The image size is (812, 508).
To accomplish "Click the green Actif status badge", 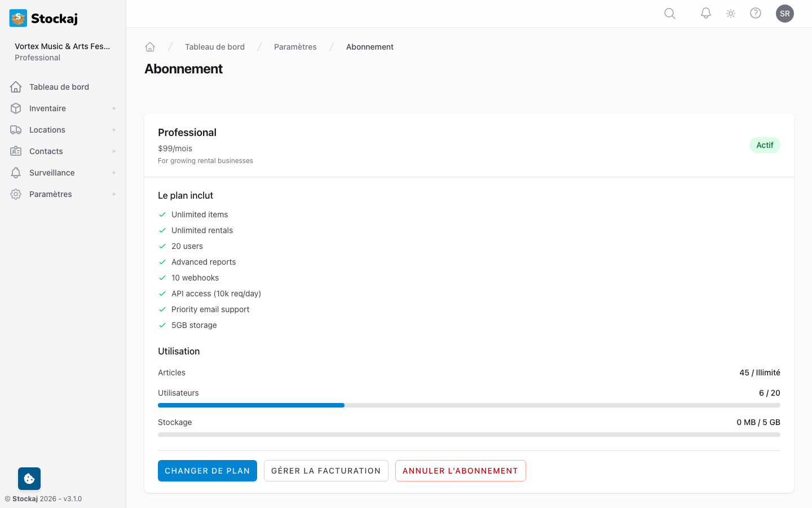I will tap(765, 145).
